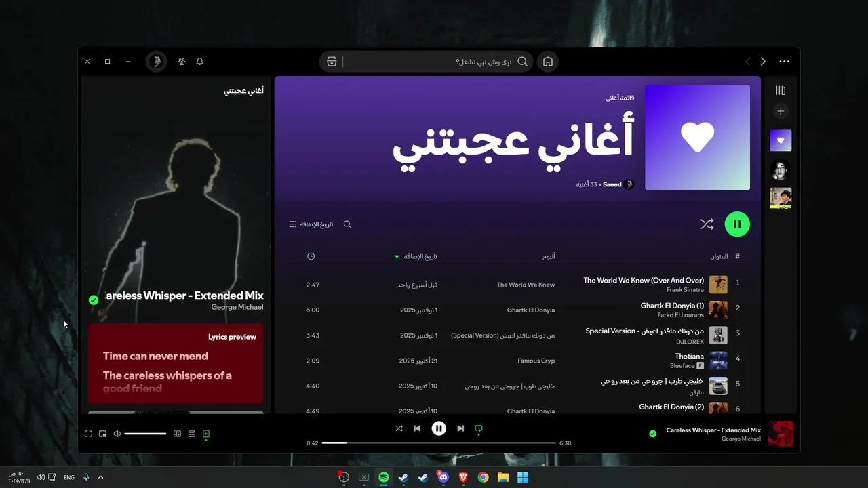This screenshot has width=868, height=488.
Task: Sort by the 'العنوان' column header
Action: (x=719, y=256)
